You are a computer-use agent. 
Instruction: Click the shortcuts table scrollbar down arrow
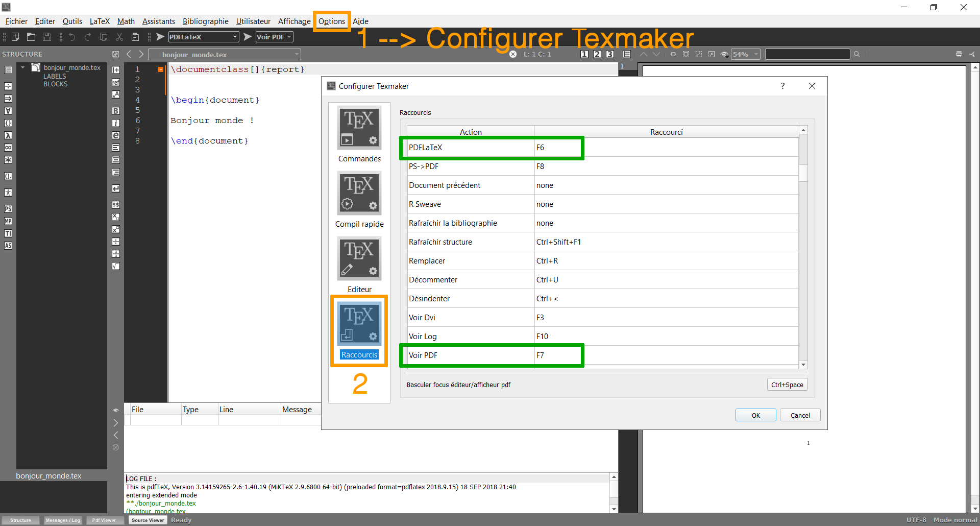pyautogui.click(x=803, y=364)
